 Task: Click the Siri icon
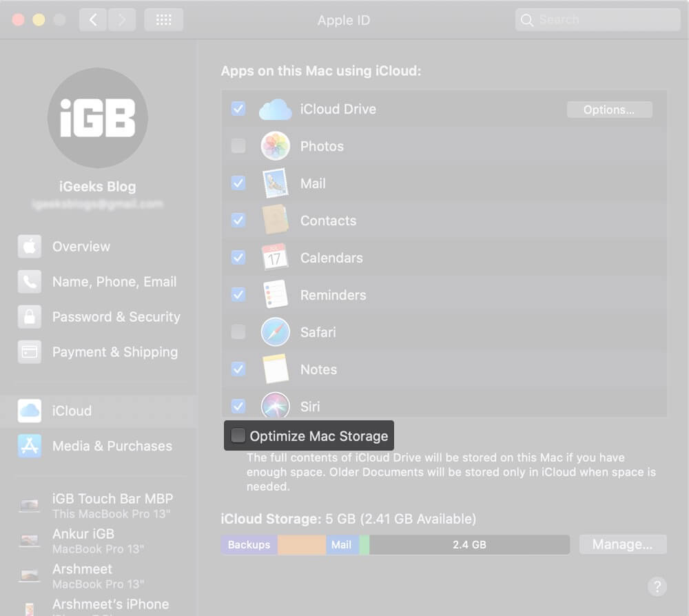coord(275,404)
